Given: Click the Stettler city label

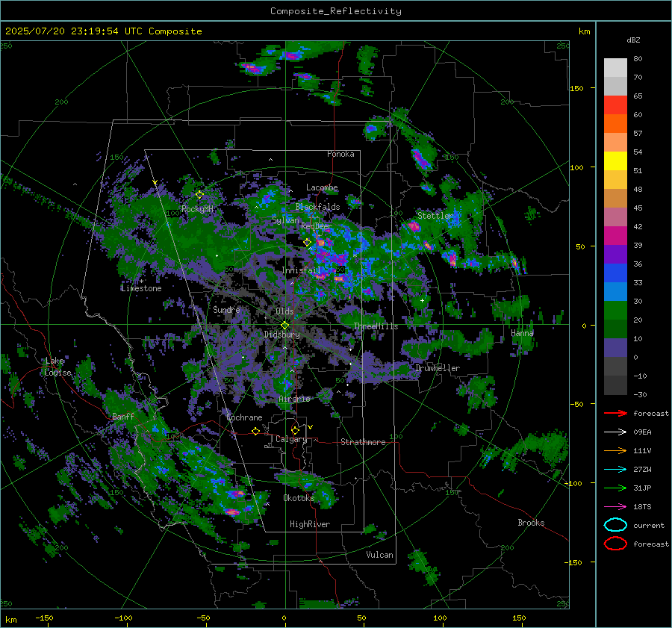Looking at the screenshot, I should pos(435,216).
